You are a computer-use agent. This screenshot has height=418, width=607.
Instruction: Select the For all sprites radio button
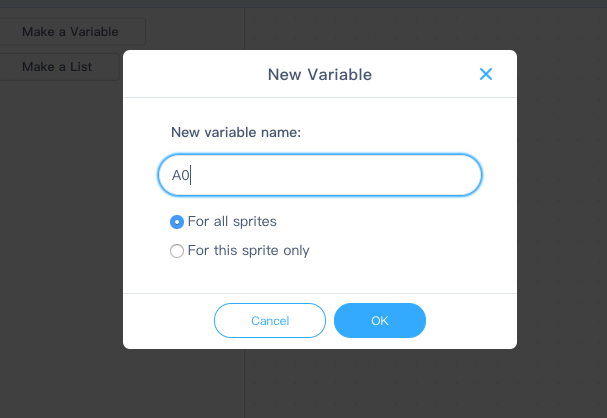pyautogui.click(x=177, y=222)
